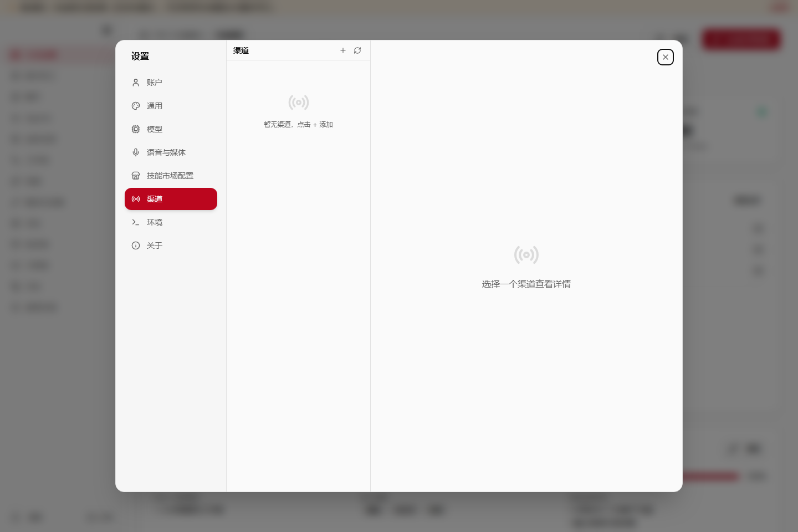
Task: Select the 渠道 settings section
Action: coord(171,199)
